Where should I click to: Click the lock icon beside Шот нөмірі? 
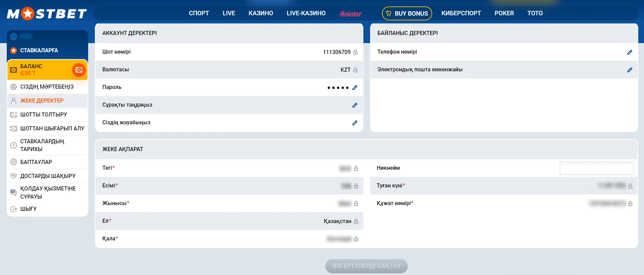pyautogui.click(x=356, y=52)
